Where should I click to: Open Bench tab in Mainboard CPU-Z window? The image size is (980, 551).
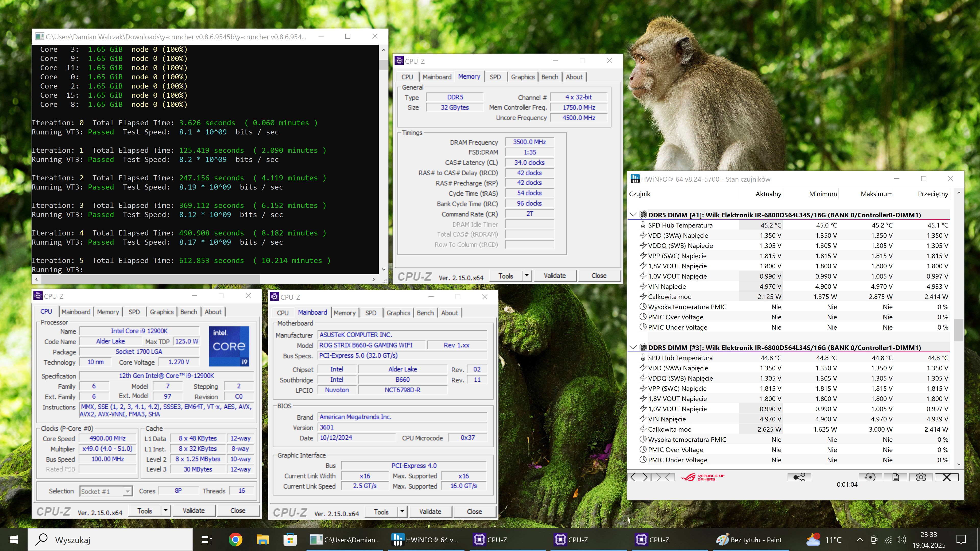click(x=425, y=312)
